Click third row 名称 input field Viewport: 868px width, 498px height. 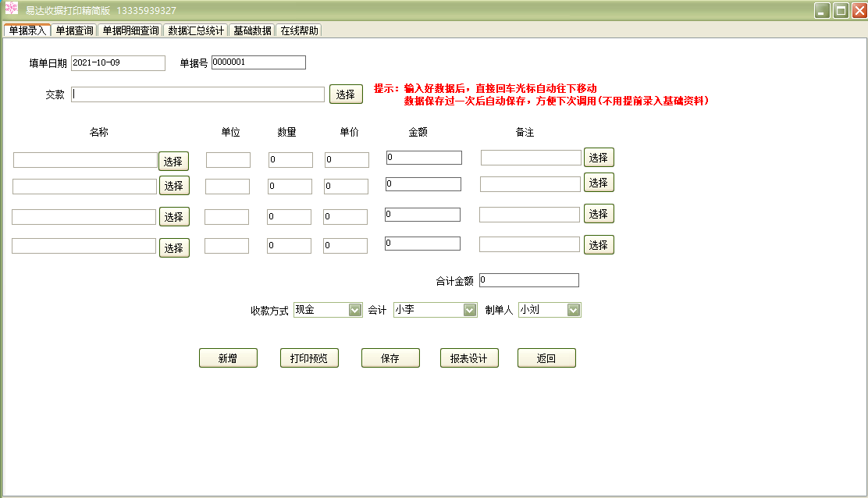(x=84, y=217)
